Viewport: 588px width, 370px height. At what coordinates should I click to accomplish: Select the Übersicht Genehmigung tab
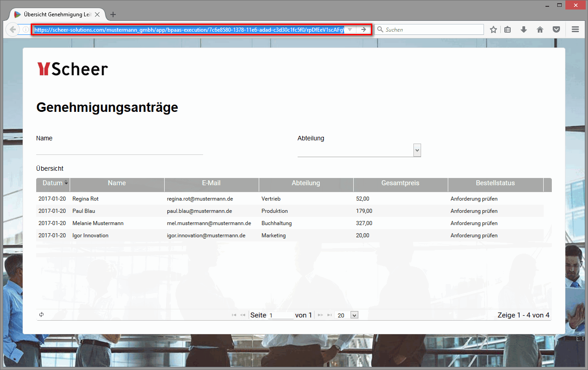(x=57, y=14)
